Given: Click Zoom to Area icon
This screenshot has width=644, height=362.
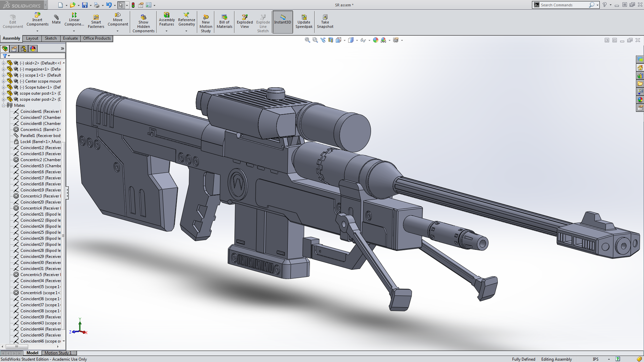Looking at the screenshot, I should pos(315,40).
